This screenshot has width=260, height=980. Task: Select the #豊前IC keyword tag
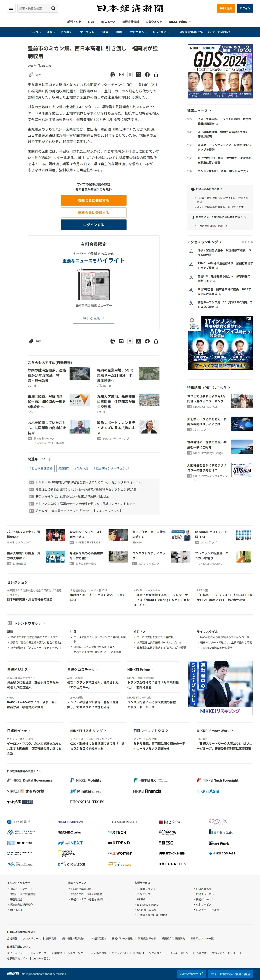tap(63, 468)
